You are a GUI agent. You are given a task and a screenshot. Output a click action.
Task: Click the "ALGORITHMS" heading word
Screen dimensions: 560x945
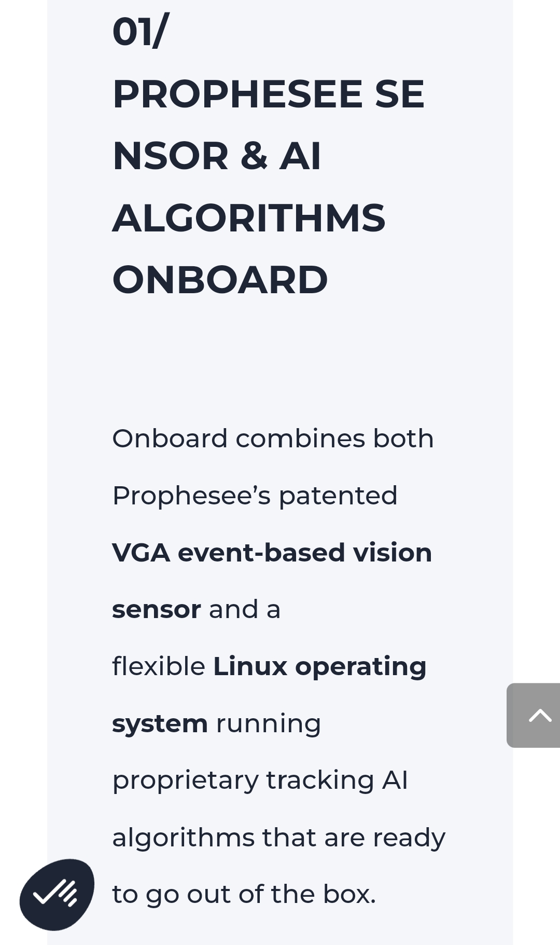249,218
